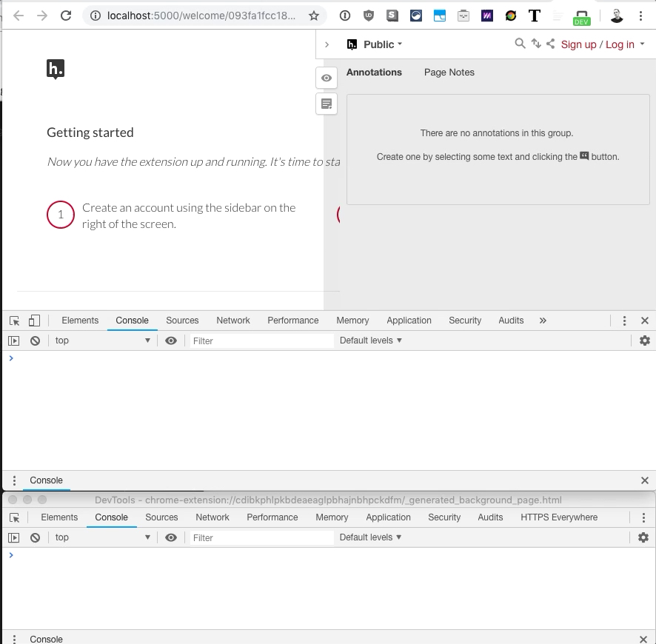The width and height of the screenshot is (656, 644).
Task: Expand more tabs chevron in upper DevTools
Action: pos(543,321)
